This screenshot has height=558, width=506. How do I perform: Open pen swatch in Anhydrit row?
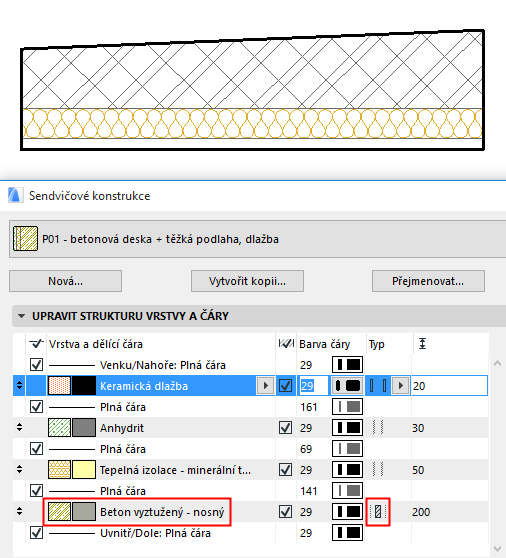pyautogui.click(x=347, y=428)
